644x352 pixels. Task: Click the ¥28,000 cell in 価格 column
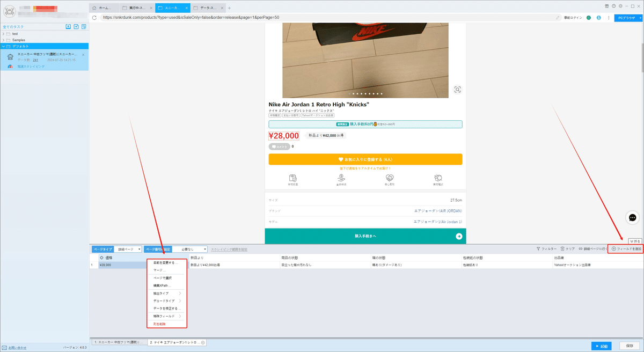[x=121, y=265]
